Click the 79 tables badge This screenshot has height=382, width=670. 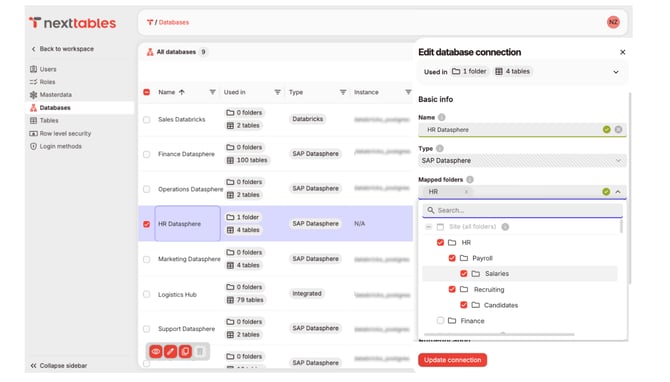click(245, 300)
